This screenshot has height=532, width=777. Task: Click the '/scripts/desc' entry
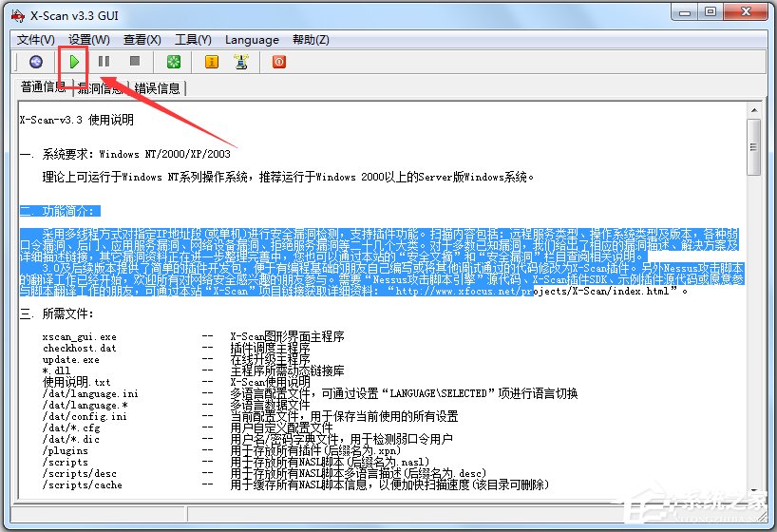pyautogui.click(x=80, y=473)
